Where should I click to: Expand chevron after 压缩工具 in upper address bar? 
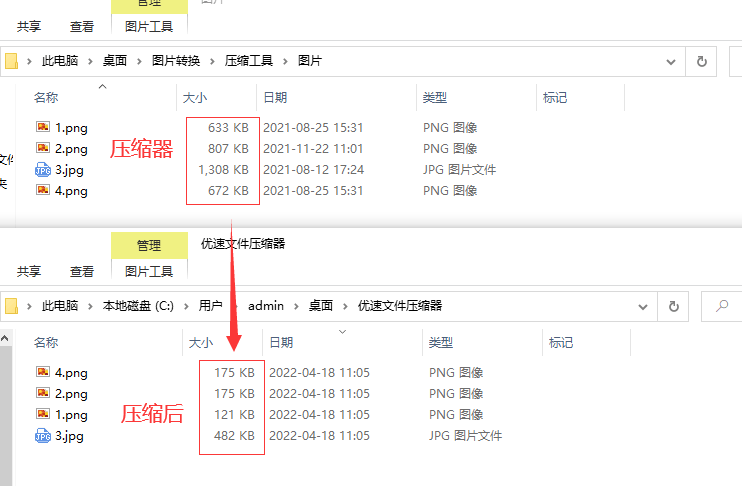285,62
